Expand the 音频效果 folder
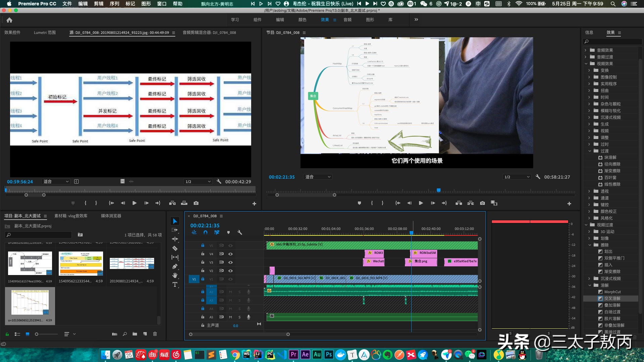Image resolution: width=644 pixels, height=362 pixels. tap(586, 50)
